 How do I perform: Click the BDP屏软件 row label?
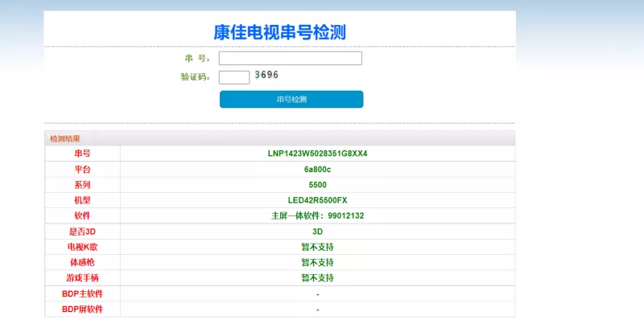(x=82, y=310)
